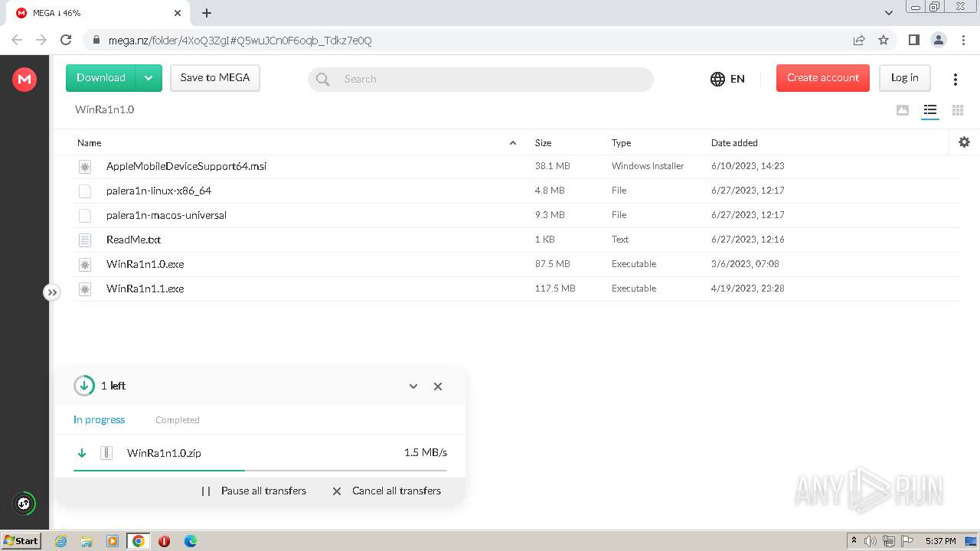Screen dimensions: 980x551
Task: Select the ReadMe.txt file name
Action: point(134,240)
